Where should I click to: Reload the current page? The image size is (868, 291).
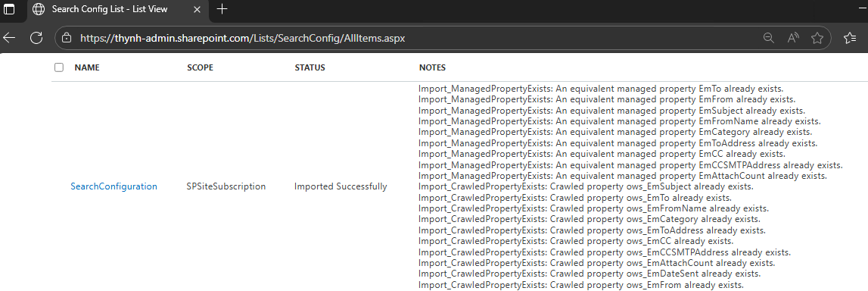tap(36, 38)
